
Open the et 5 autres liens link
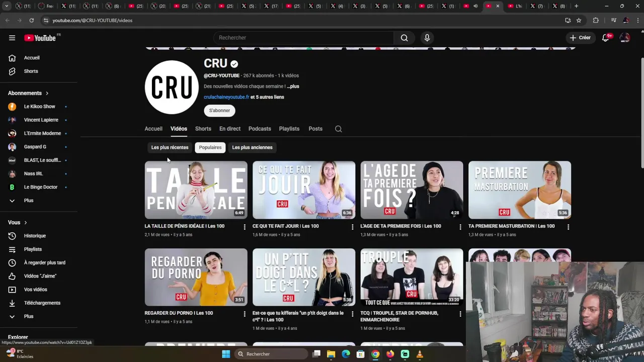pyautogui.click(x=267, y=97)
